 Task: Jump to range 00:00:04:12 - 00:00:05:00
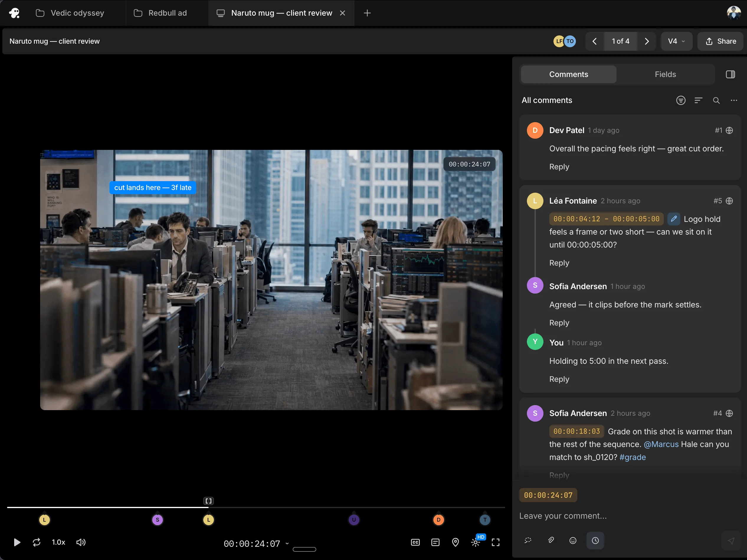tap(606, 219)
